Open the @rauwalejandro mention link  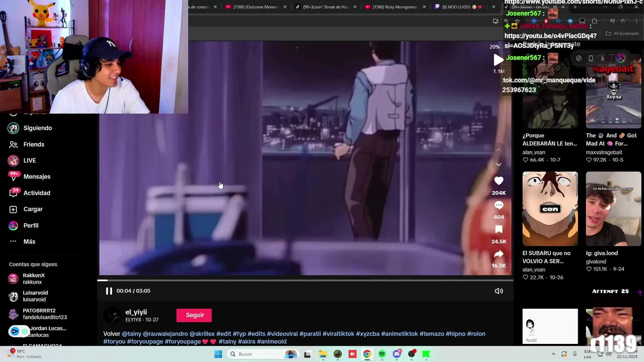[165, 334]
